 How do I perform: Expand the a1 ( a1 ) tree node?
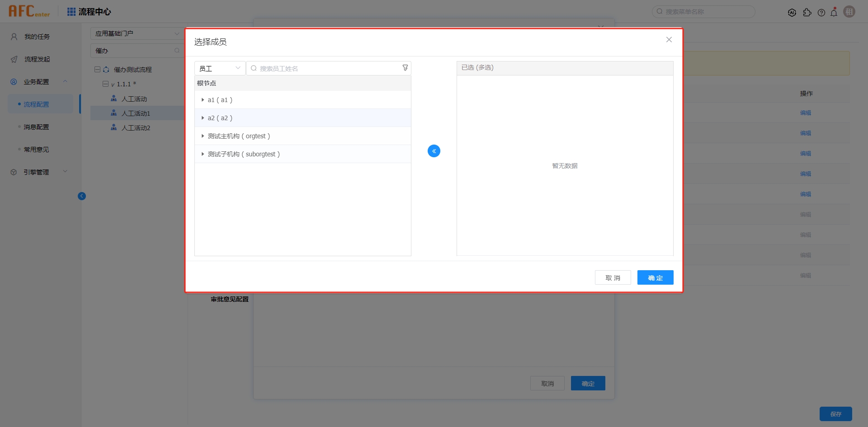click(203, 100)
